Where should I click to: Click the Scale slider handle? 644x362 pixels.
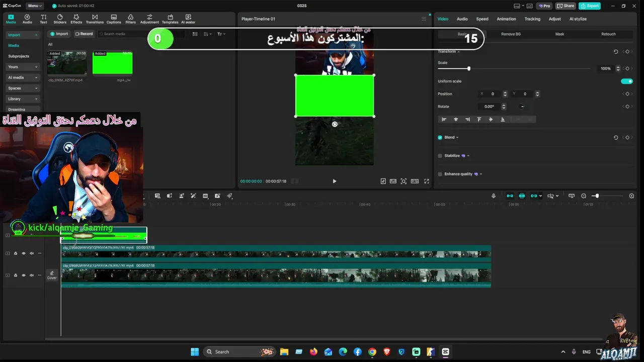coord(469,68)
